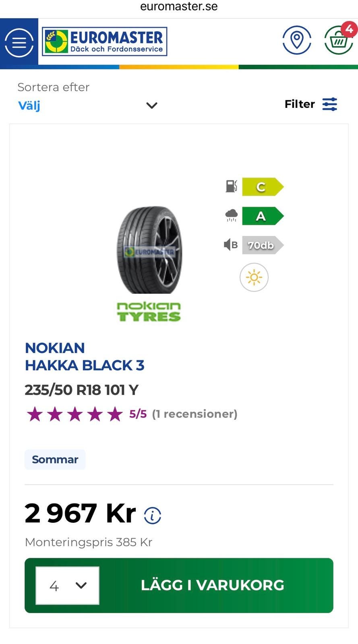Viewport: 358px width, 644px height.
Task: Open the tyre quantity dropdown
Action: pos(67,585)
